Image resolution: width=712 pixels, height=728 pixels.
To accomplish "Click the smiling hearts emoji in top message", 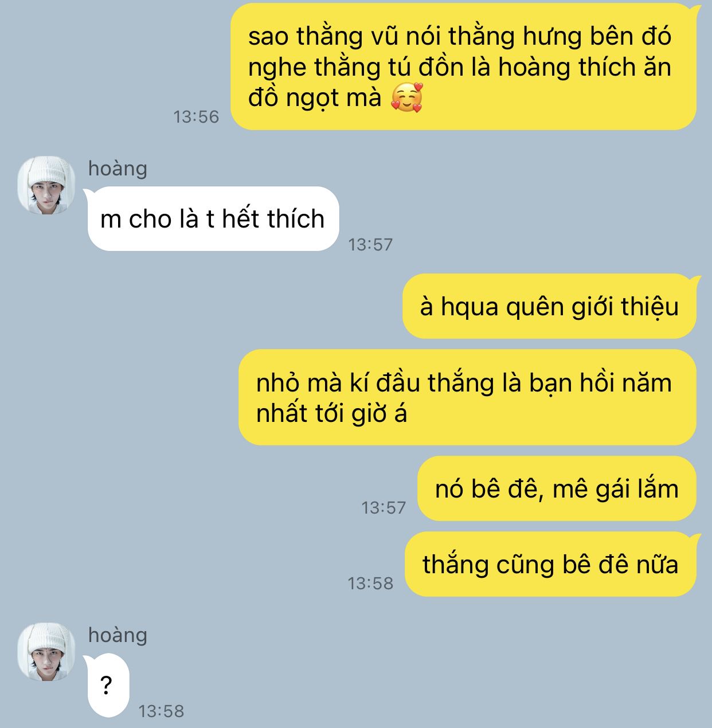I will [x=406, y=97].
